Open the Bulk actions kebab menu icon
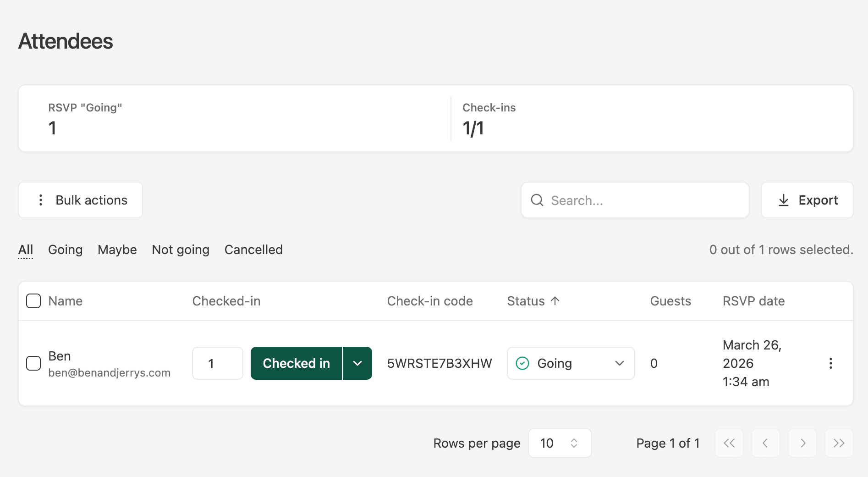This screenshot has width=868, height=477. 41,200
